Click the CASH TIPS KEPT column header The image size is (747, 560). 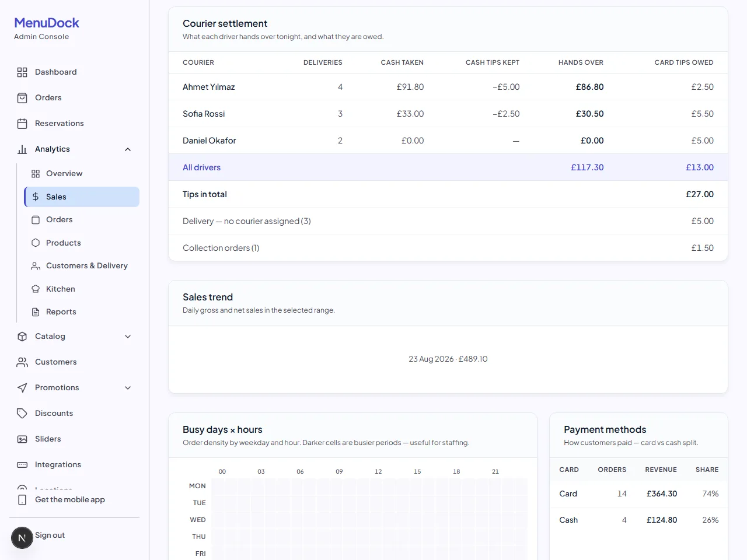493,62
